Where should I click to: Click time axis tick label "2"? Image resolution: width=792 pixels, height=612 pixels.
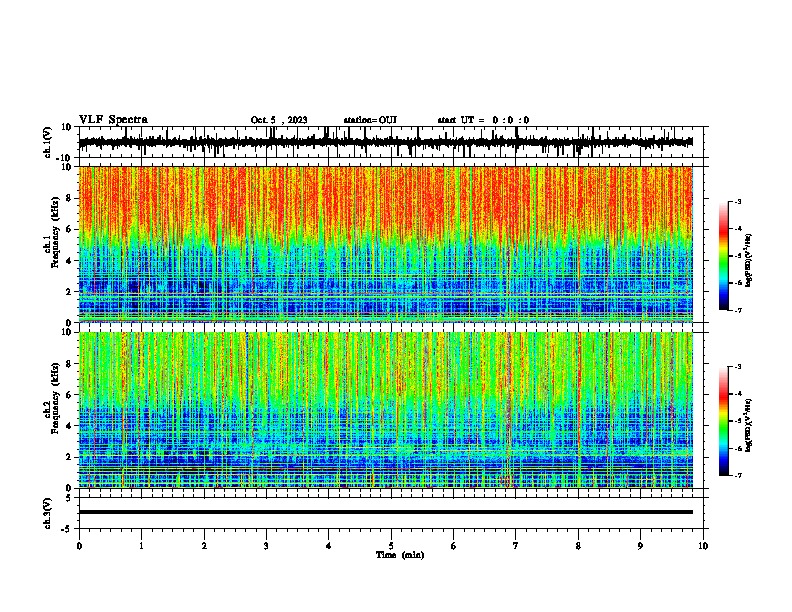[204, 546]
